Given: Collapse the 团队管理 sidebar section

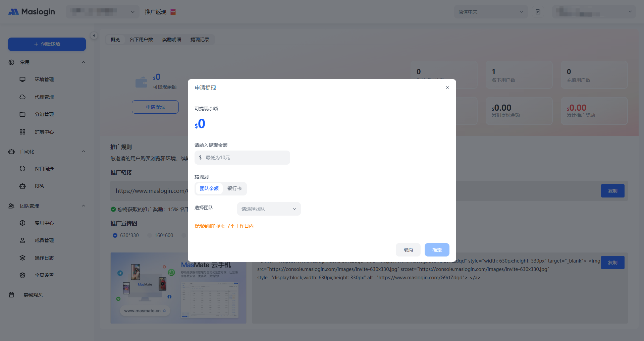Looking at the screenshot, I should pos(84,206).
